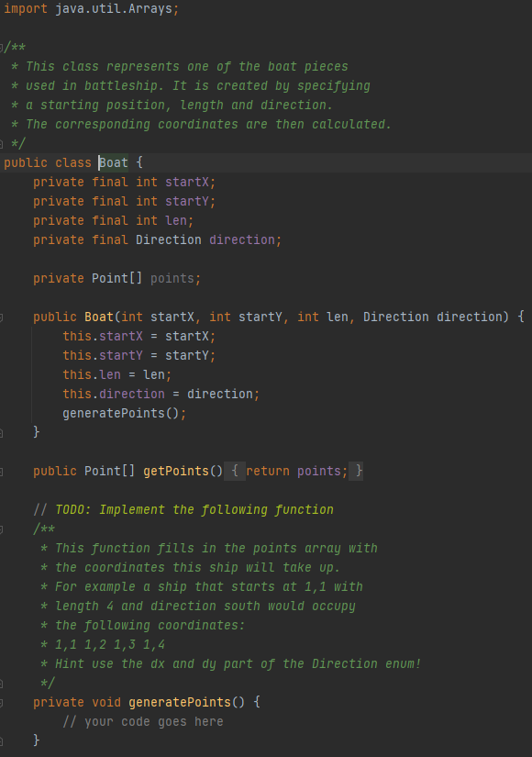The height and width of the screenshot is (757, 532).
Task: Click 'this.direction' in the constructor body
Action: pyautogui.click(x=114, y=394)
